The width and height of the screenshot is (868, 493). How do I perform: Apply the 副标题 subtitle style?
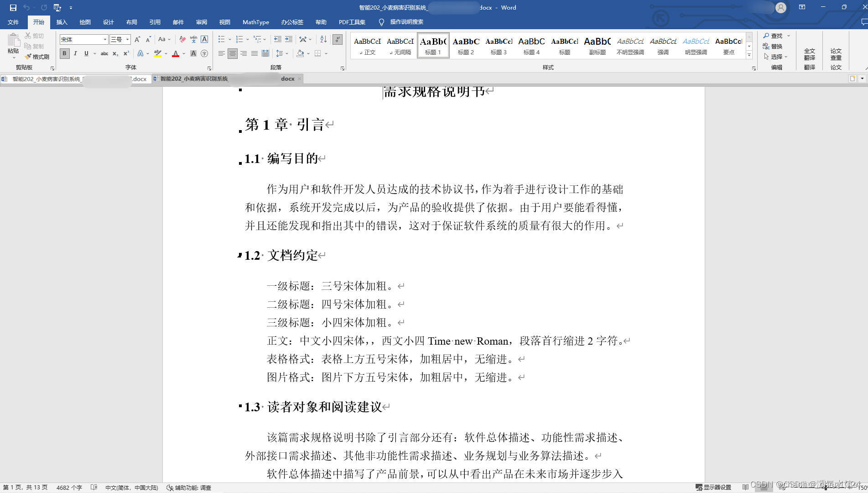(597, 46)
